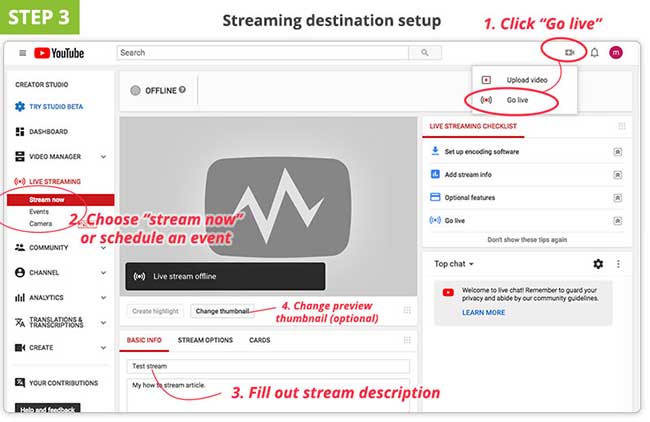The width and height of the screenshot is (650, 422).
Task: Open the account avatar menu
Action: pos(616,53)
